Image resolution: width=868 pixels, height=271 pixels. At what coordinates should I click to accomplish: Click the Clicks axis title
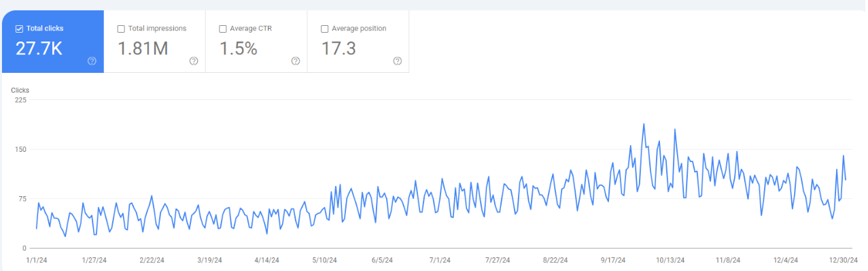(x=20, y=90)
